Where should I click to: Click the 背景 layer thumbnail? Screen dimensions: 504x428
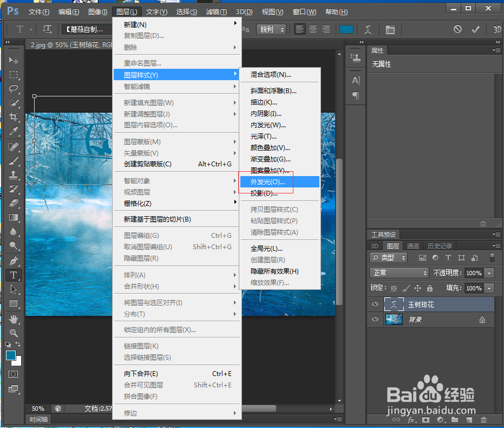(x=394, y=319)
